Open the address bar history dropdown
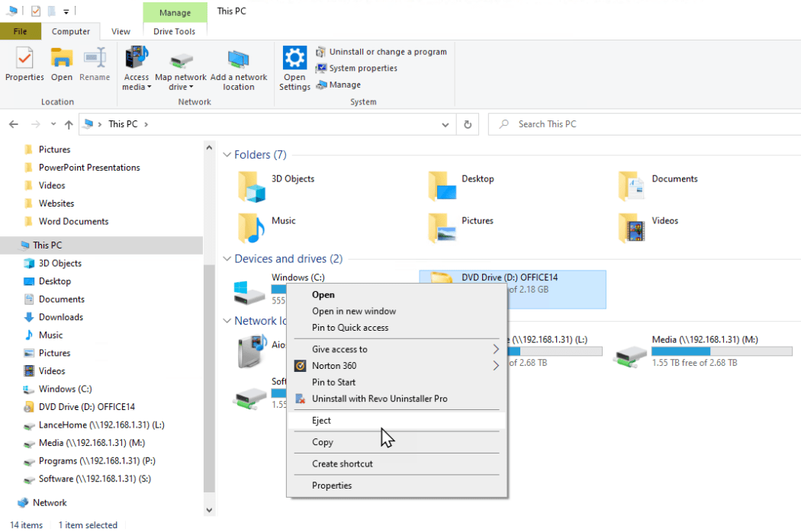 click(x=445, y=123)
